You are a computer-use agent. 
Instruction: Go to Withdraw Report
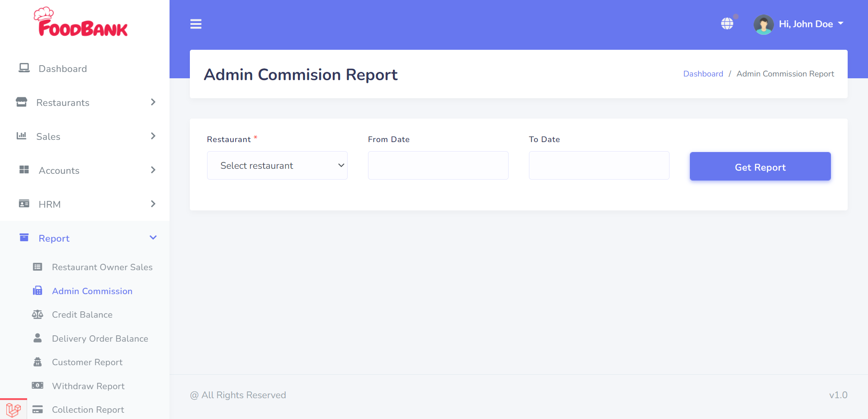coord(88,386)
